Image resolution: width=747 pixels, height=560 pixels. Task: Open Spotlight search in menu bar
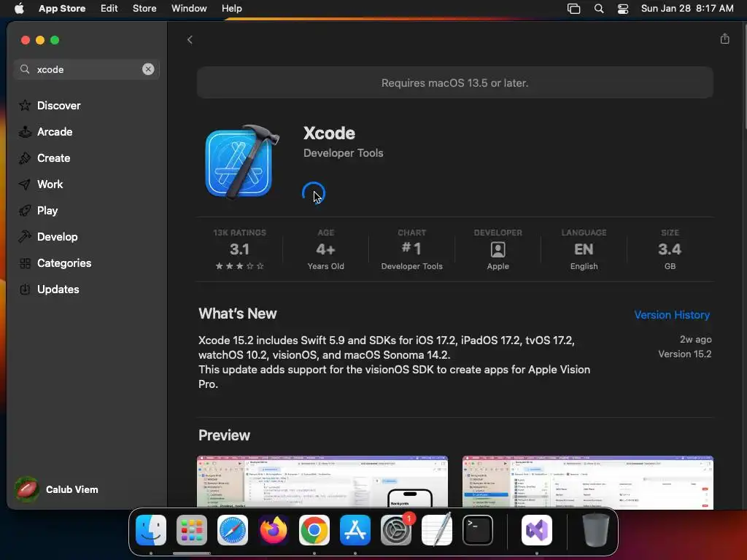coord(599,9)
